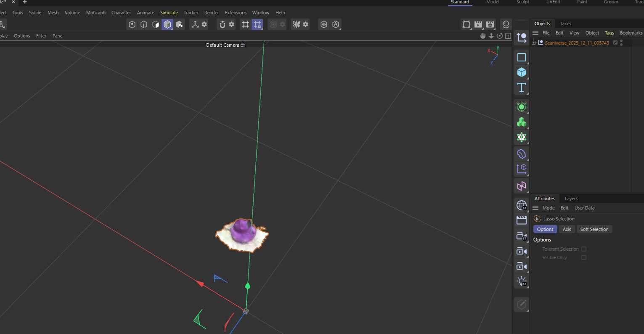Image resolution: width=644 pixels, height=334 pixels.
Task: Click the Axis button in Lasso Selection options
Action: click(x=567, y=229)
